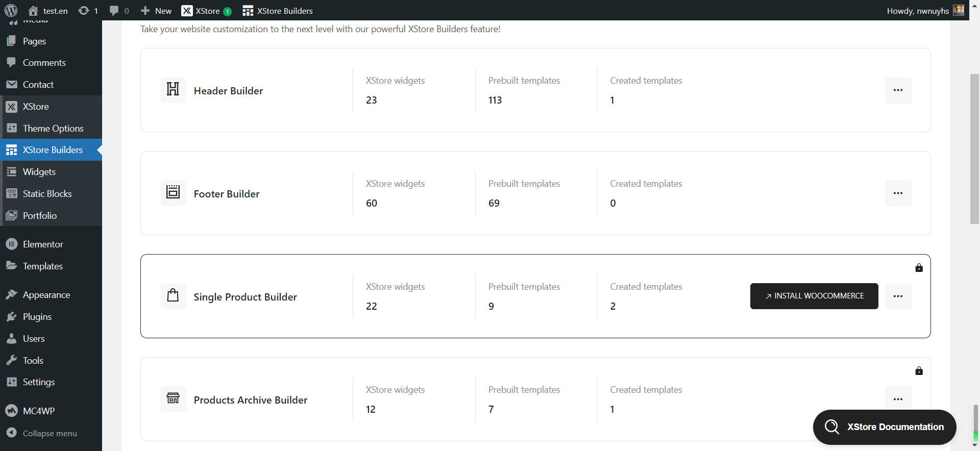Open Comments in sidebar

point(51,63)
